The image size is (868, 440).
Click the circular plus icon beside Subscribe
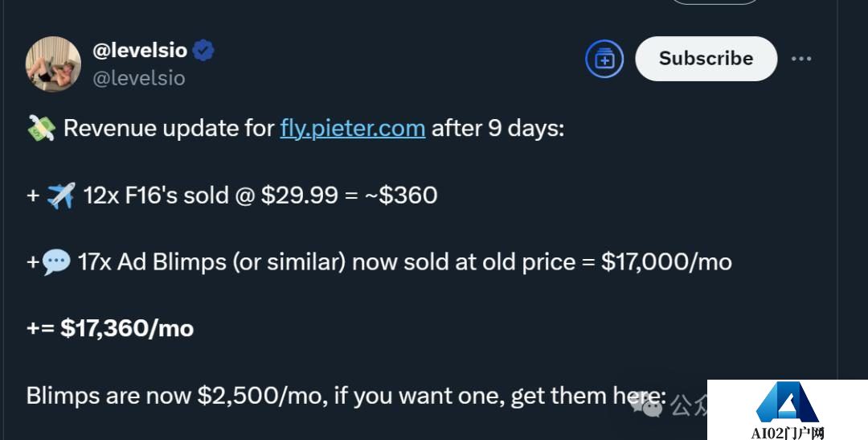604,59
